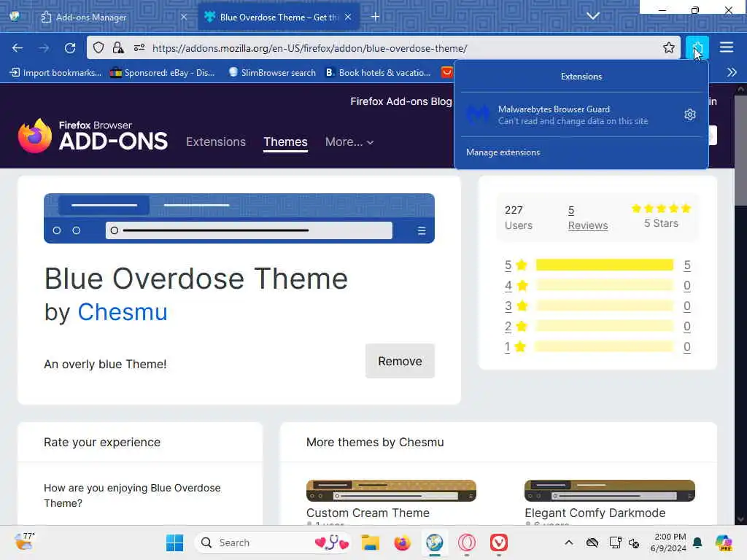This screenshot has width=747, height=560.
Task: Open a new tab with plus button
Action: coord(376,17)
